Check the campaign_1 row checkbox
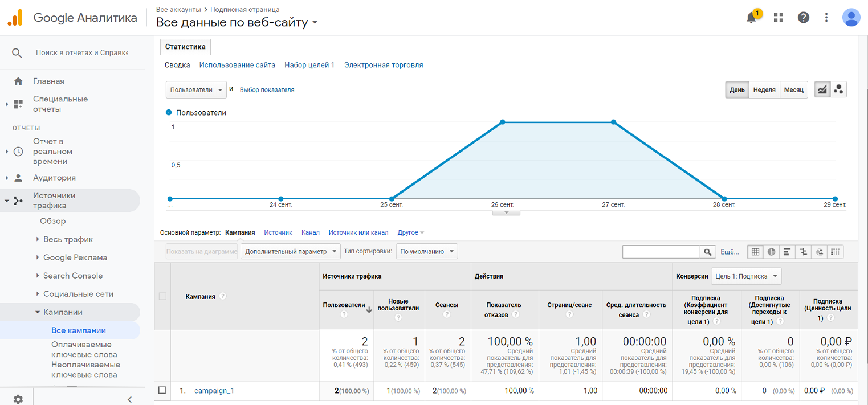 [x=162, y=390]
